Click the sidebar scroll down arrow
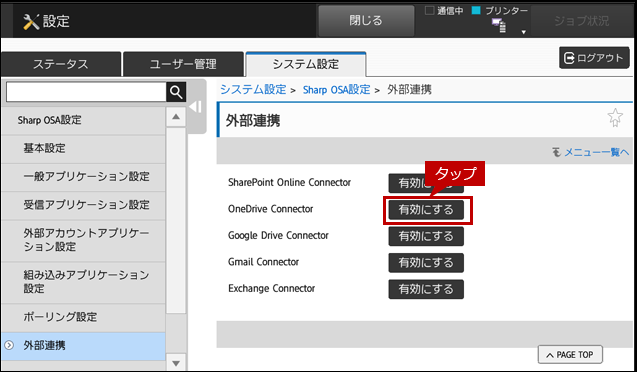Viewport: 637px width, 372px height. pyautogui.click(x=176, y=363)
